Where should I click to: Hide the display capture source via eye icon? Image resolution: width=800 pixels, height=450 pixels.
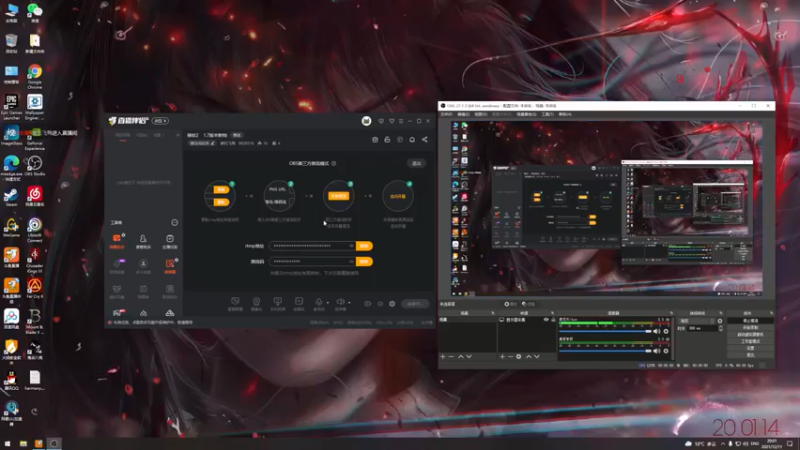click(x=546, y=320)
